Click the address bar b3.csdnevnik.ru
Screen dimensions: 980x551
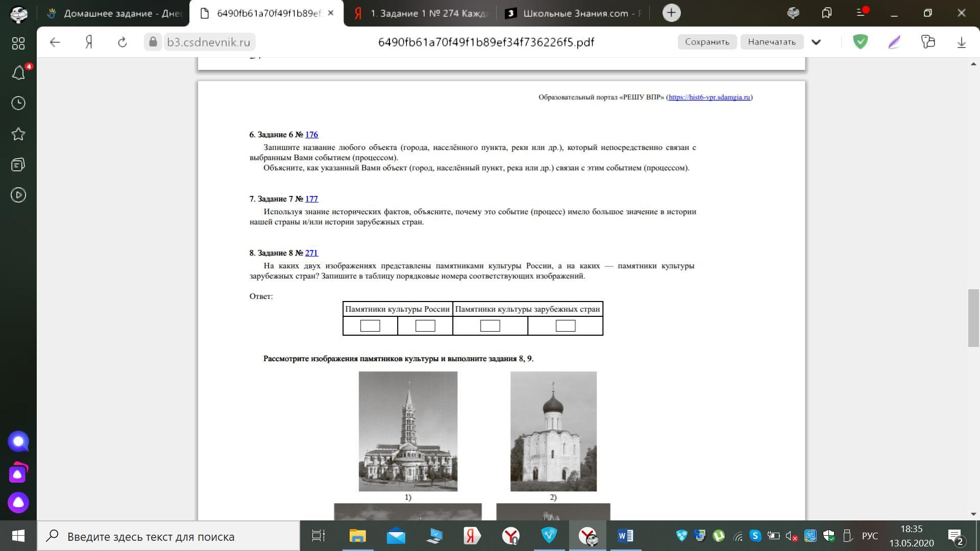point(209,42)
